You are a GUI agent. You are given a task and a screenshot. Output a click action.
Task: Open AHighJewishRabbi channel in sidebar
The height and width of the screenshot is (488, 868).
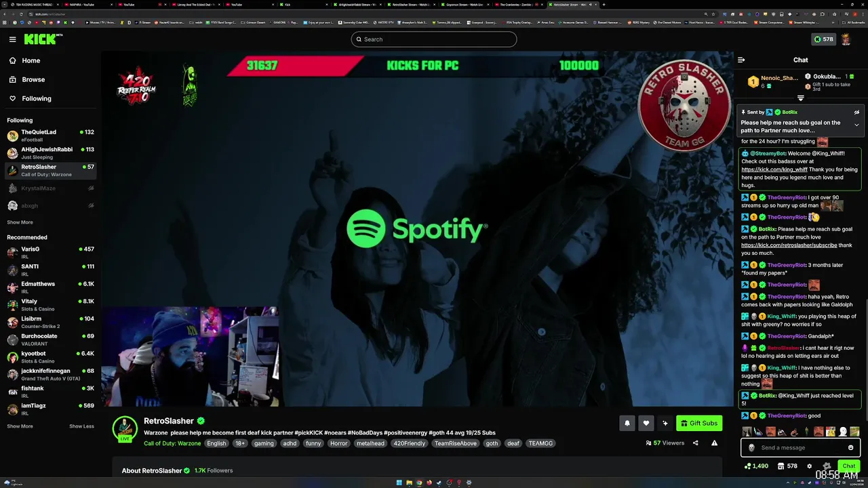(x=51, y=153)
